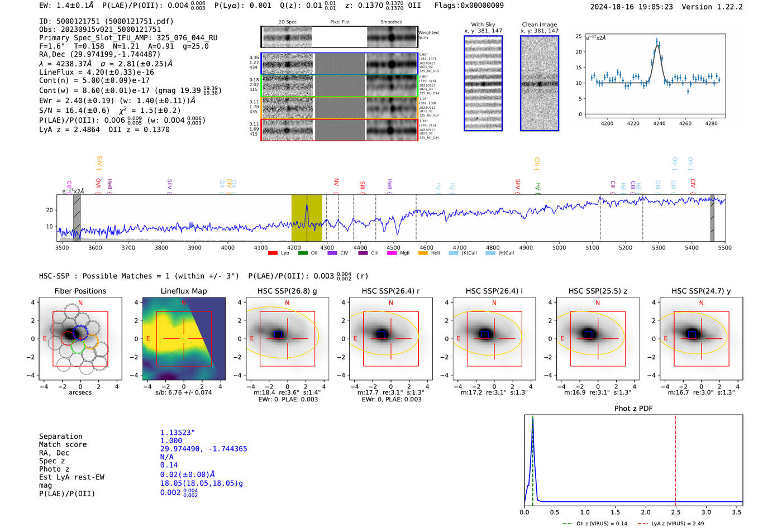The height and width of the screenshot is (532, 782).
Task: Open the HSC SSP g-band image
Action: (287, 339)
